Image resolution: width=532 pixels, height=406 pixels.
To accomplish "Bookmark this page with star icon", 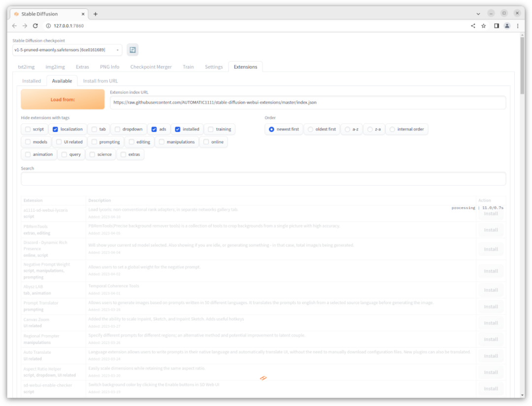I will click(x=484, y=26).
